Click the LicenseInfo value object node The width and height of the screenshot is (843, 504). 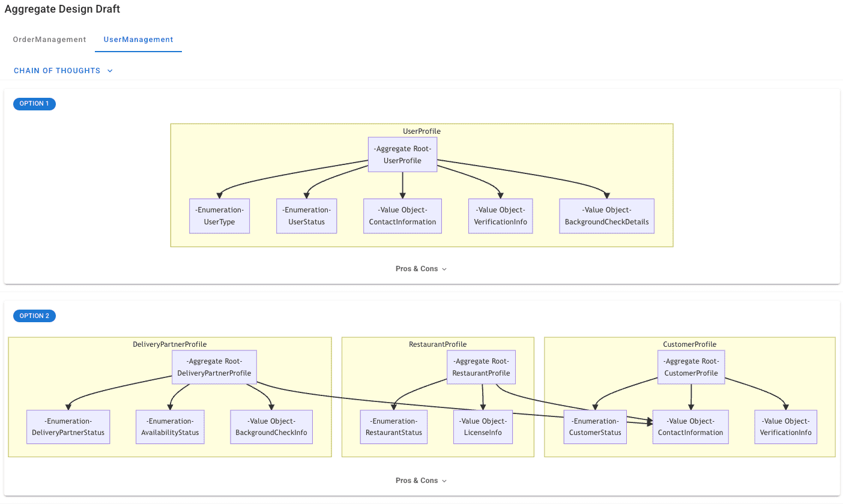(x=483, y=427)
